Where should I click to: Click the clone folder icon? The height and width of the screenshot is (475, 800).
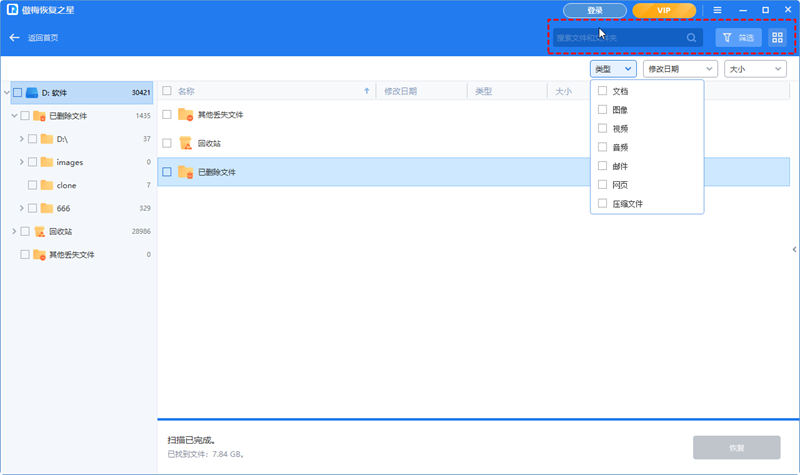[x=47, y=185]
